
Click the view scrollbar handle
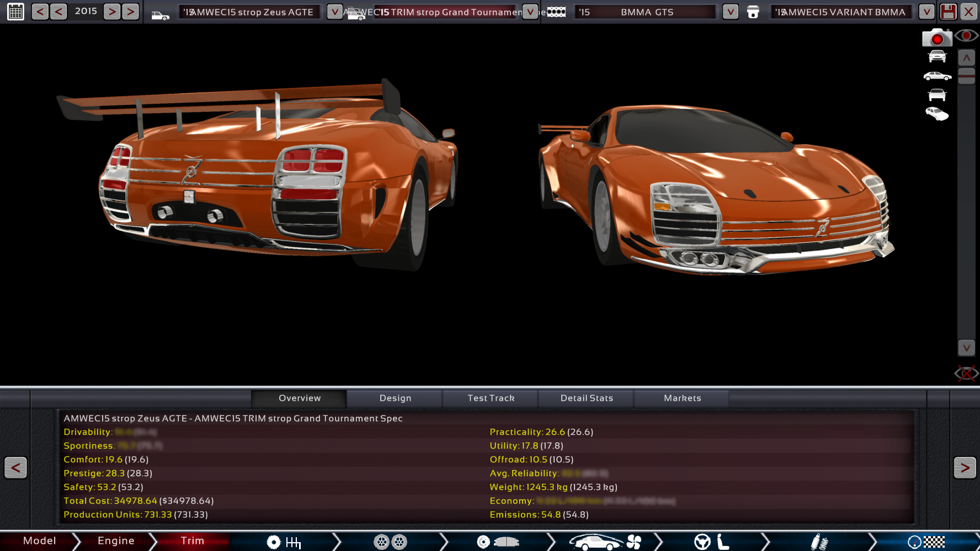[966, 76]
